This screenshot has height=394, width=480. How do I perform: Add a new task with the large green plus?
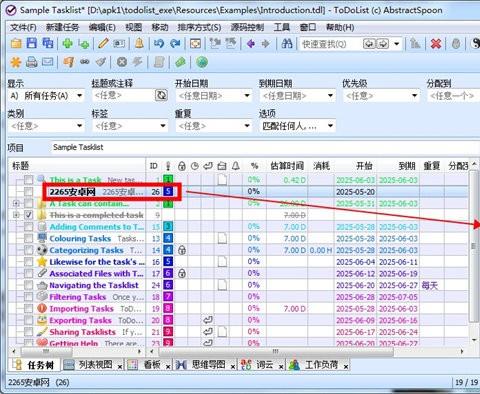(x=68, y=44)
